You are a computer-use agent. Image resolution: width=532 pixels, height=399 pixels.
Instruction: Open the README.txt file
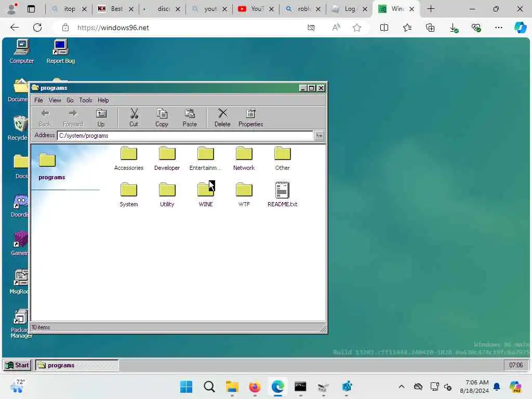click(x=282, y=194)
